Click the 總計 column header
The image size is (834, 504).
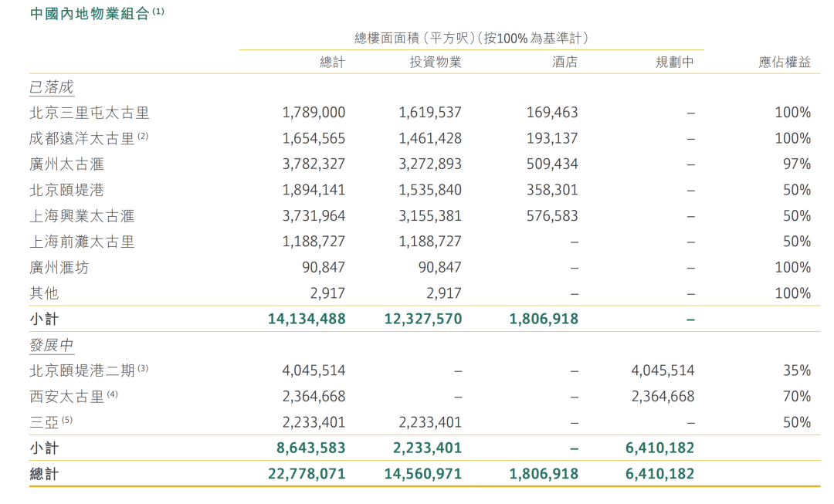click(334, 61)
